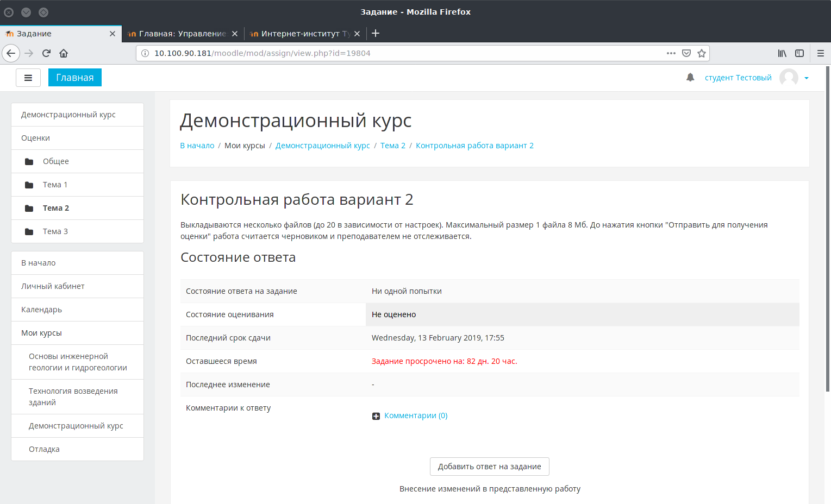Click the blue Главная button

click(x=75, y=78)
